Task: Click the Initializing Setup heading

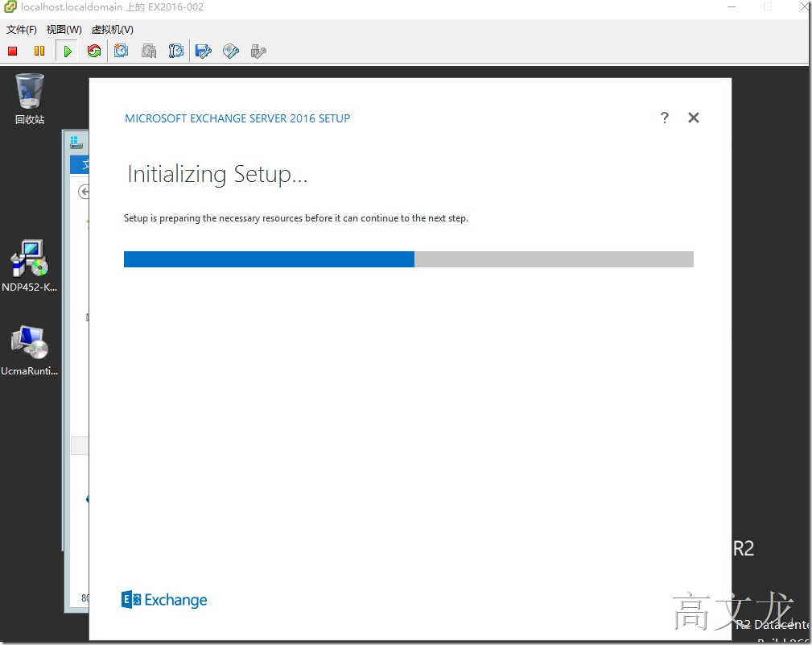Action: tap(217, 175)
